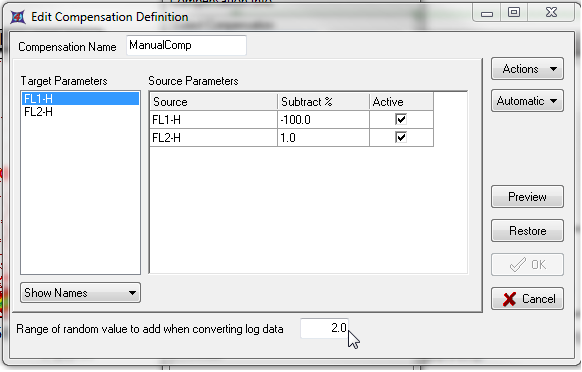The height and width of the screenshot is (372, 582).
Task: Open the Automatic dropdown menu
Action: (527, 101)
